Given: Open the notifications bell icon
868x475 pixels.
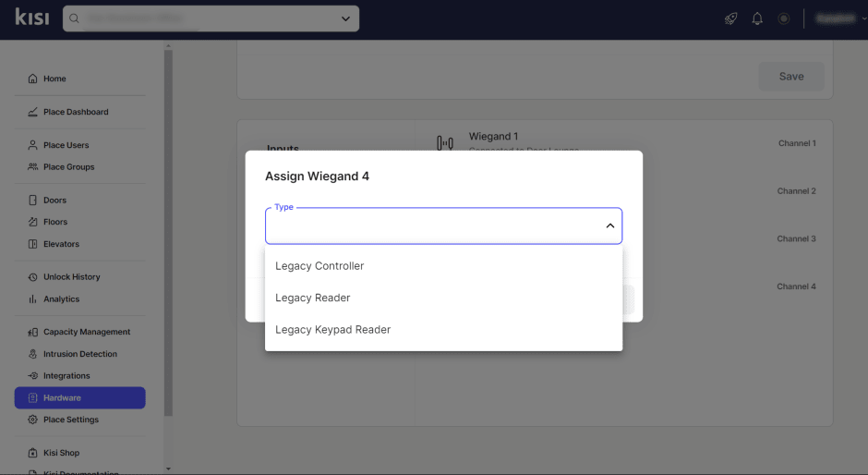Looking at the screenshot, I should click(757, 18).
